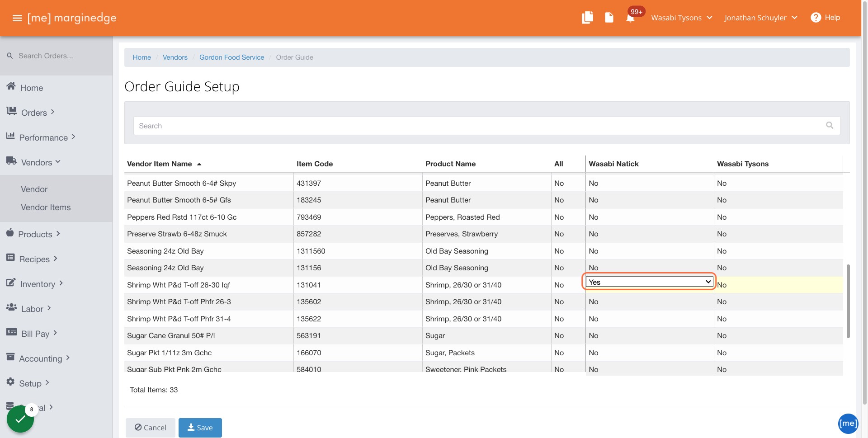Click the Recipes list icon
Image resolution: width=868 pixels, height=438 pixels.
(x=10, y=257)
